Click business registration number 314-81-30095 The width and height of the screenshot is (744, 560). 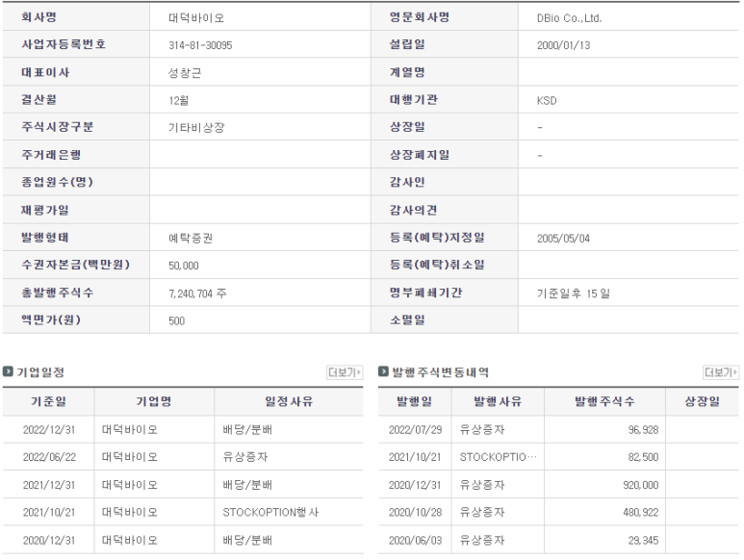tap(200, 45)
